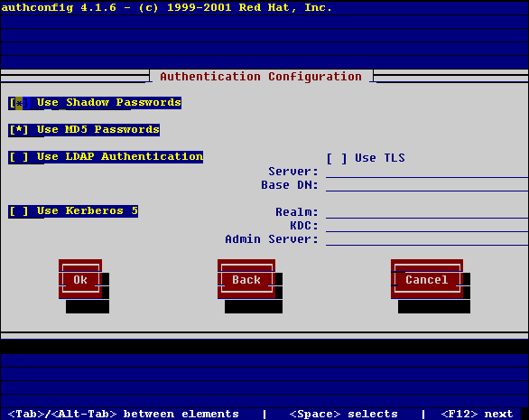529x420 pixels.
Task: Click the Space selects hint text
Action: pos(344,414)
